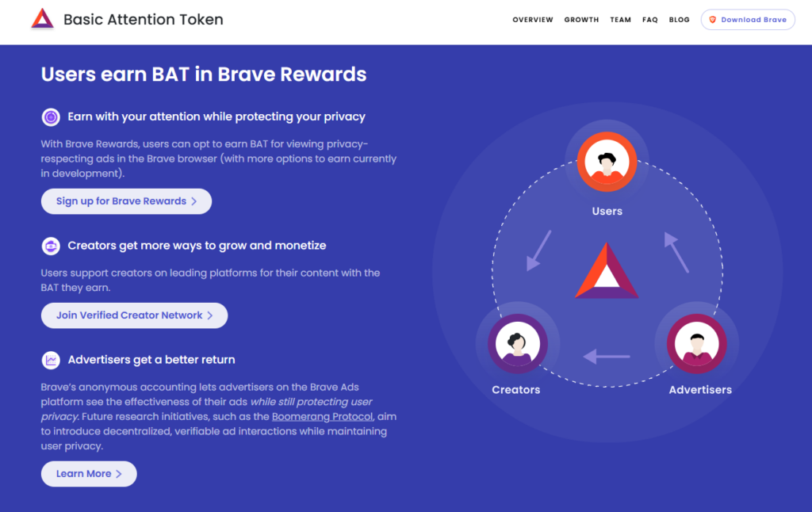Open the Boomerang Protocol link
Image resolution: width=812 pixels, height=512 pixels.
click(x=322, y=417)
